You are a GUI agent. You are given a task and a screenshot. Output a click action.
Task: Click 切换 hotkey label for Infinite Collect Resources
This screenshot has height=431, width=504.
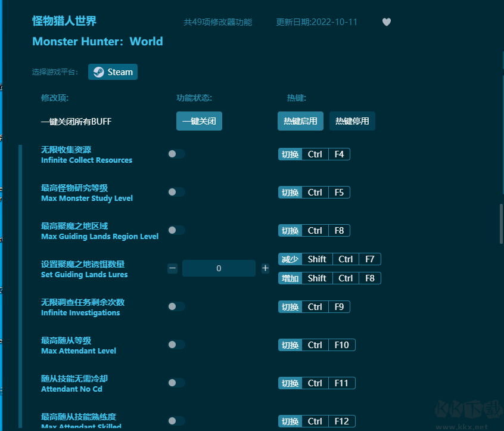pos(290,154)
